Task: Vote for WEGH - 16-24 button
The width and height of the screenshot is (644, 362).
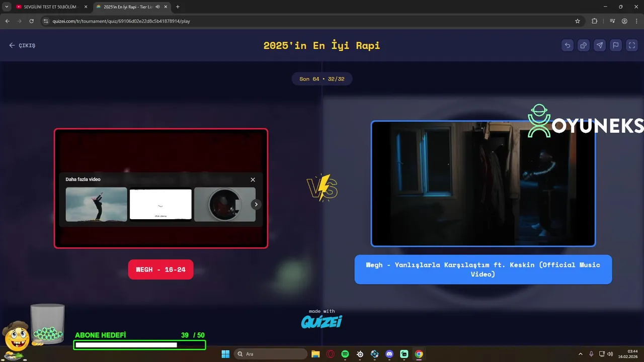Action: coord(160,269)
